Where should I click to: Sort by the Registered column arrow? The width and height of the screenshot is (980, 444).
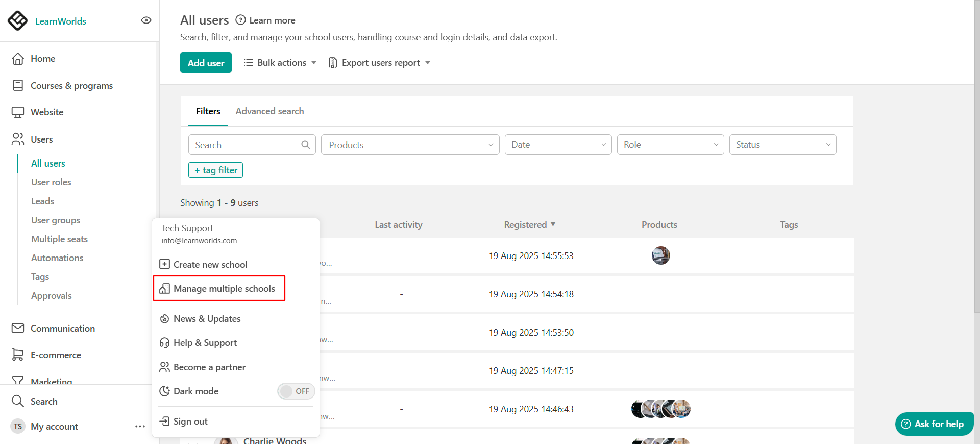point(553,224)
